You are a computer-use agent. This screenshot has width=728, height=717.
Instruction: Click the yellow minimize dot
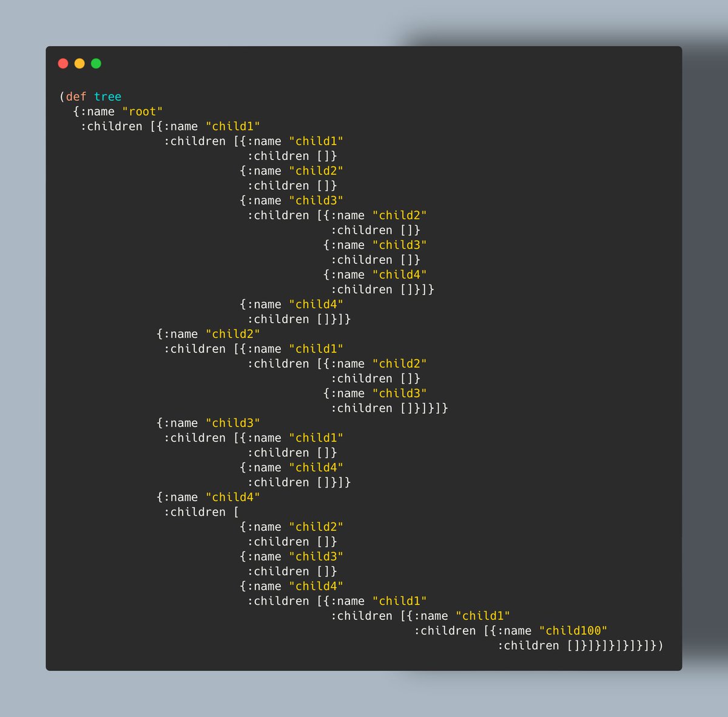click(79, 63)
